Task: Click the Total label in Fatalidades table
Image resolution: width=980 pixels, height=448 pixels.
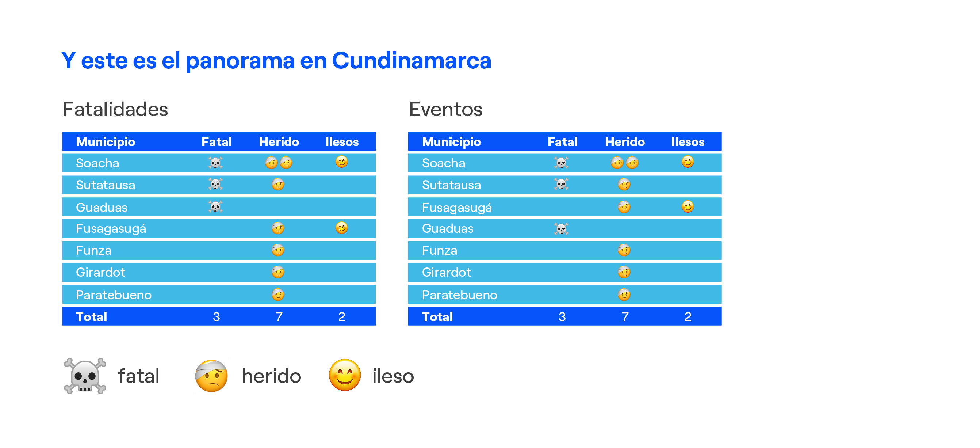Action: tap(91, 316)
